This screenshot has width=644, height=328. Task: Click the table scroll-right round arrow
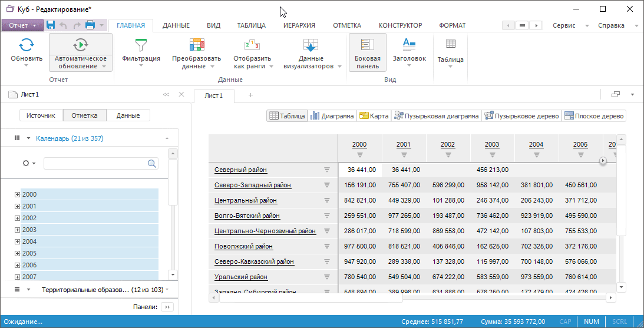[603, 161]
